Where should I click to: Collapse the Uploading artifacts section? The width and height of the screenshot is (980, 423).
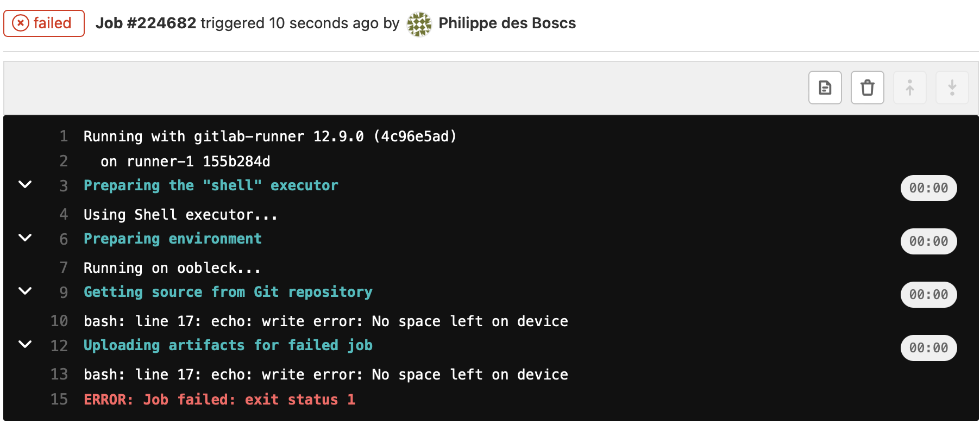click(25, 345)
